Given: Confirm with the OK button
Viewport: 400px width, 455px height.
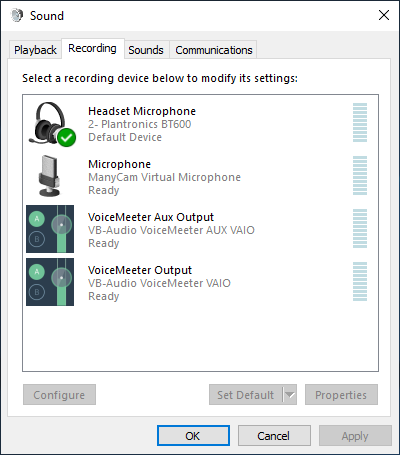Looking at the screenshot, I should (x=193, y=436).
